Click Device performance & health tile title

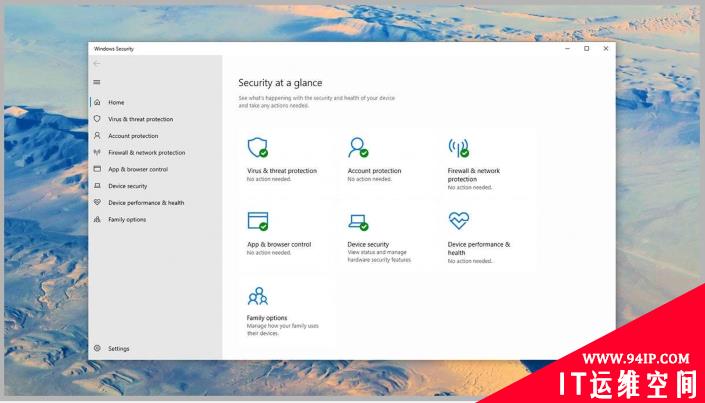click(479, 249)
